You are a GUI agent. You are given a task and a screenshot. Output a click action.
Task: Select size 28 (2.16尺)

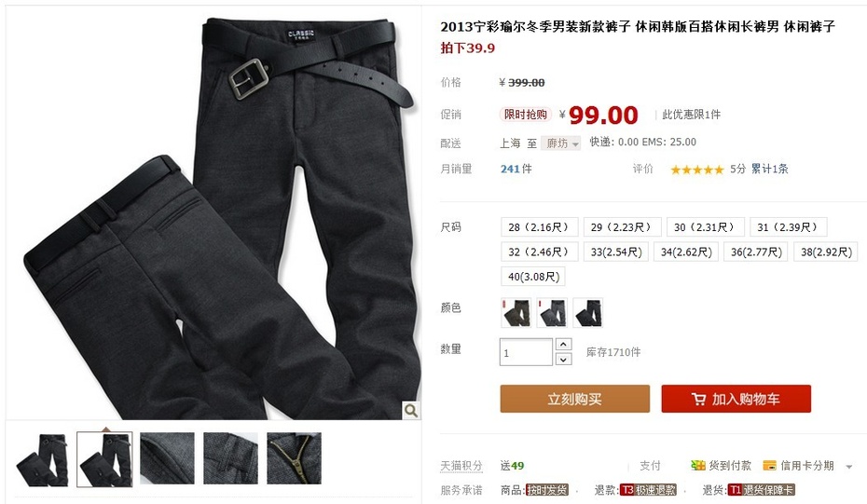539,227
